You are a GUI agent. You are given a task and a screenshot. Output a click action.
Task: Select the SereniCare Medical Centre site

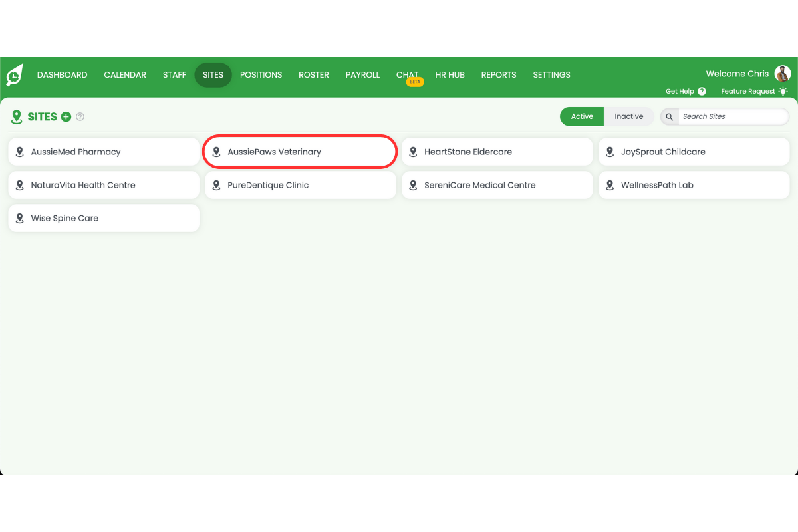(497, 185)
